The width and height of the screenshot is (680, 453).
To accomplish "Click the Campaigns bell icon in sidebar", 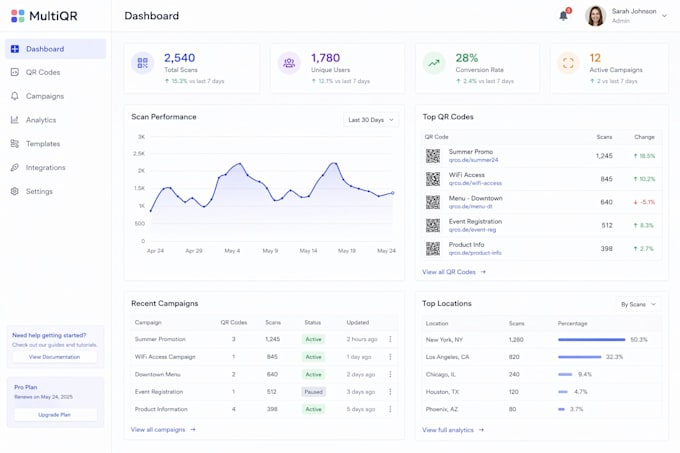I will tap(15, 96).
